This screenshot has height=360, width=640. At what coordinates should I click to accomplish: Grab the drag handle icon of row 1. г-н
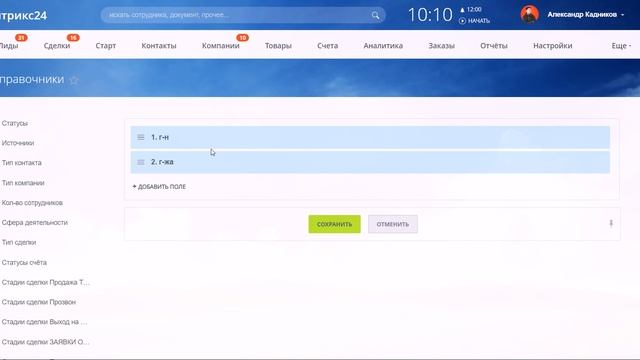tap(141, 137)
